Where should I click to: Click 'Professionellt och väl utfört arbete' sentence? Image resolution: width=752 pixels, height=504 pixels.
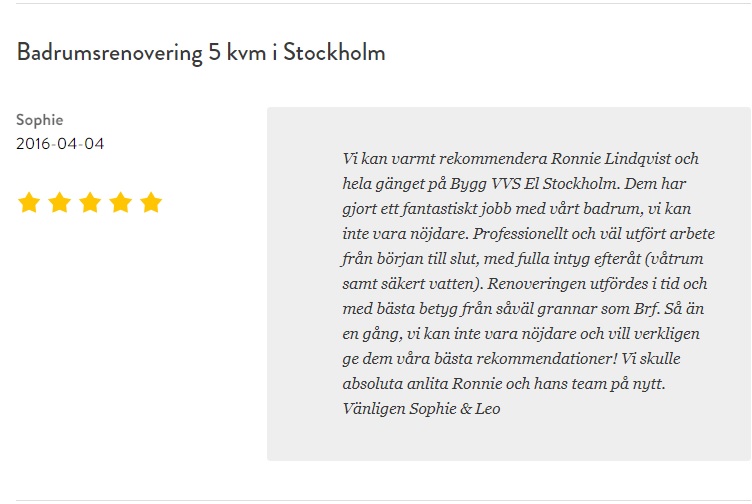(594, 234)
